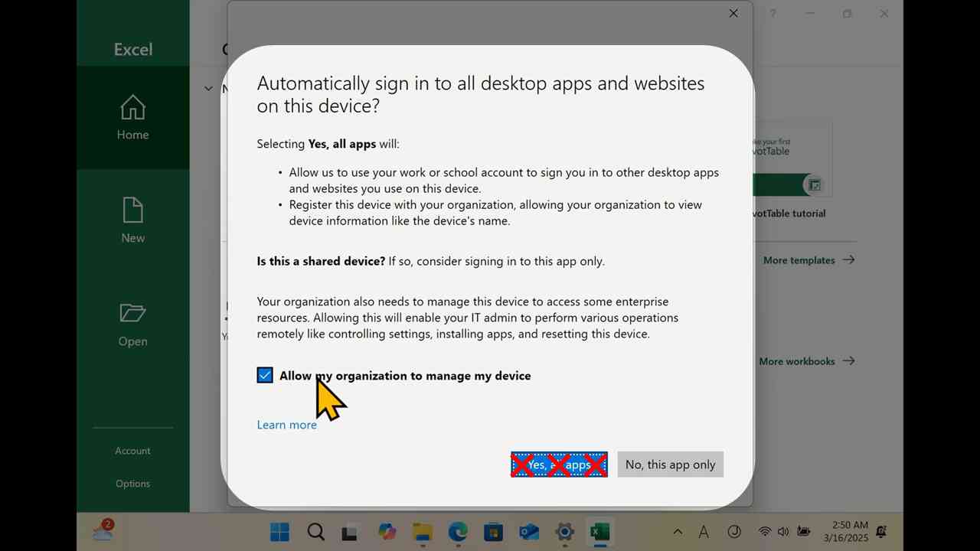Viewport: 980px width, 551px height.
Task: Choose No, this app only
Action: pos(670,465)
